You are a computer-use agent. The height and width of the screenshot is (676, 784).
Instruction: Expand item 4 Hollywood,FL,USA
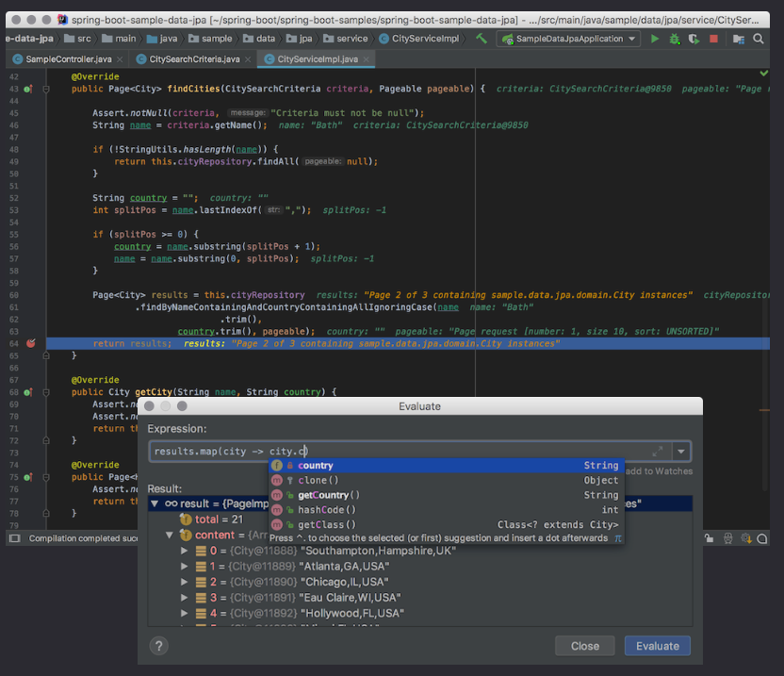pos(185,613)
